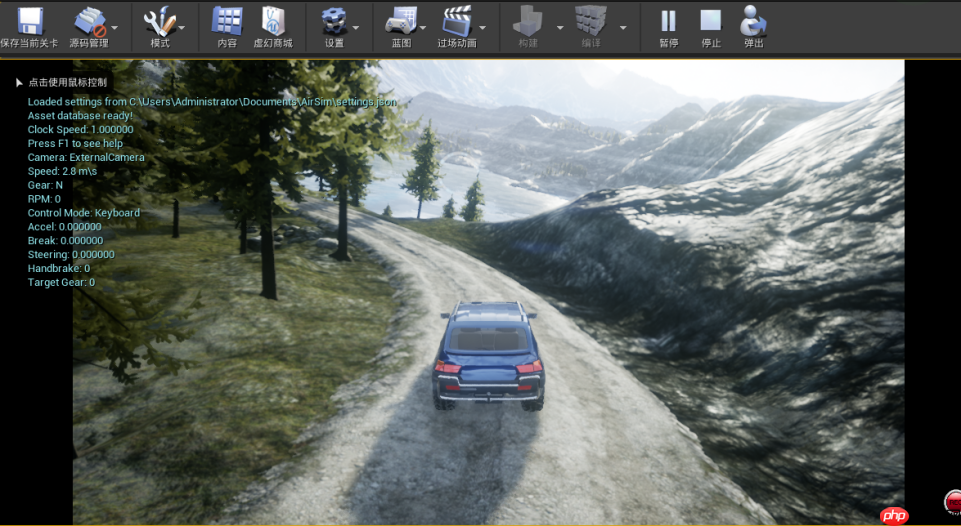Click the 'Clock Speed: 1.000000' text

(x=80, y=129)
